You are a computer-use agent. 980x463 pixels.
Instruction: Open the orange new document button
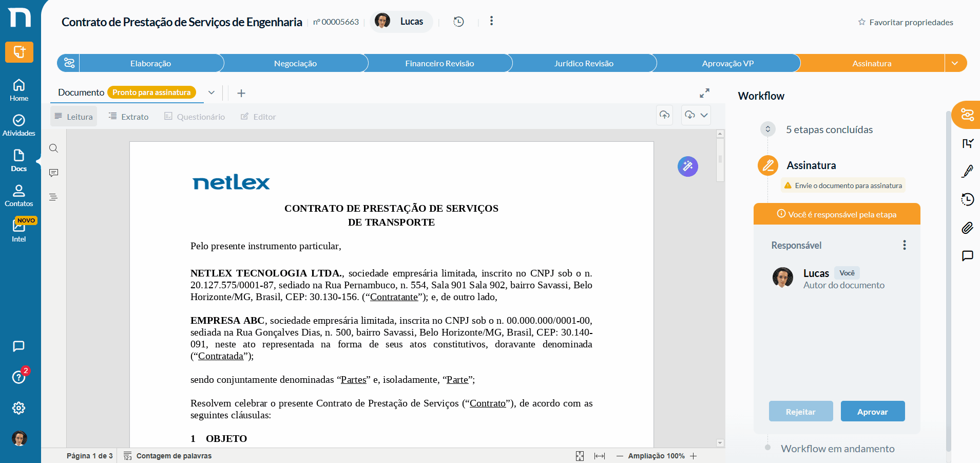click(20, 52)
